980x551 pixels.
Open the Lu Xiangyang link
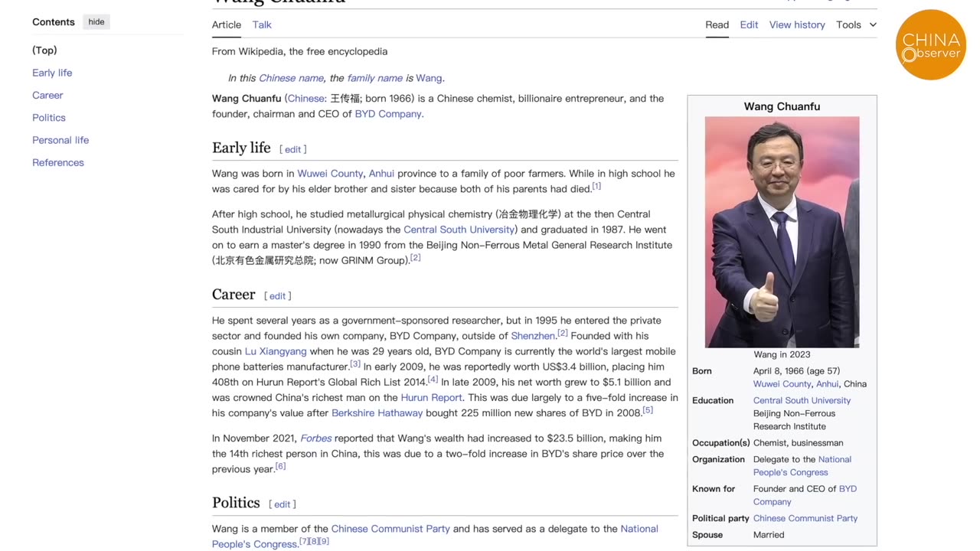[276, 351]
